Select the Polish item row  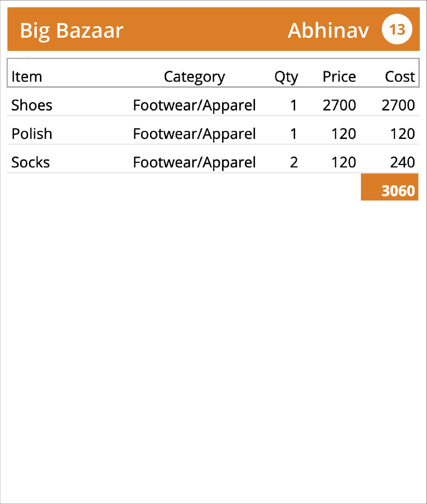coord(213,134)
